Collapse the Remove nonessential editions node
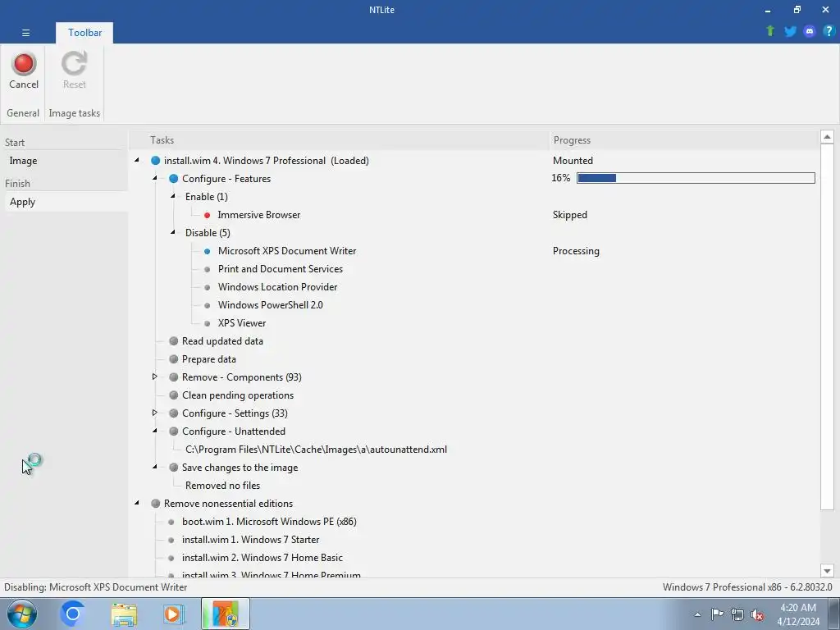840x630 pixels. [137, 503]
